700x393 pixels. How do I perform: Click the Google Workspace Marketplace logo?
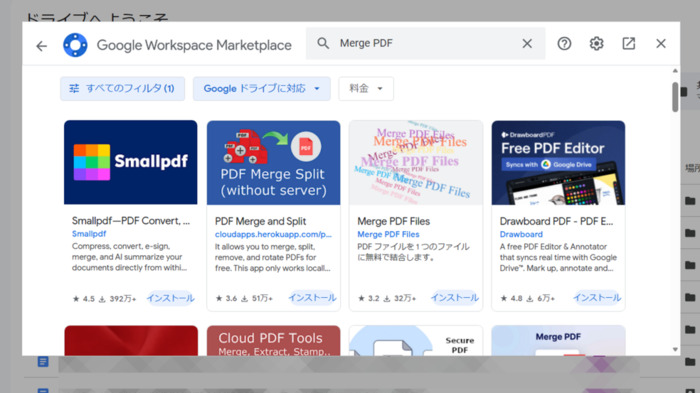[75, 45]
